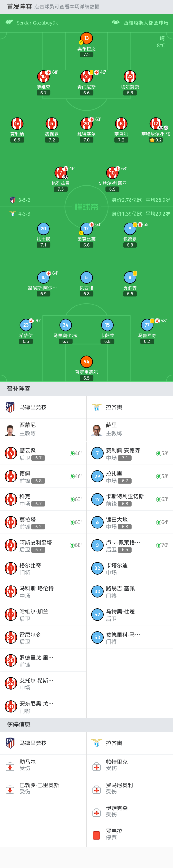Open coach 萨里's portrait photo

coord(97,430)
